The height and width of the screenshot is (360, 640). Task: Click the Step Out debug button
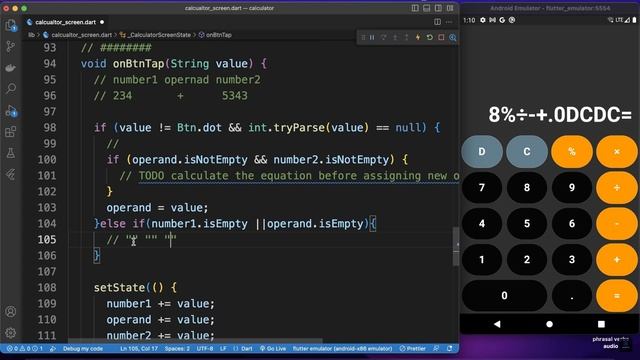pos(407,38)
